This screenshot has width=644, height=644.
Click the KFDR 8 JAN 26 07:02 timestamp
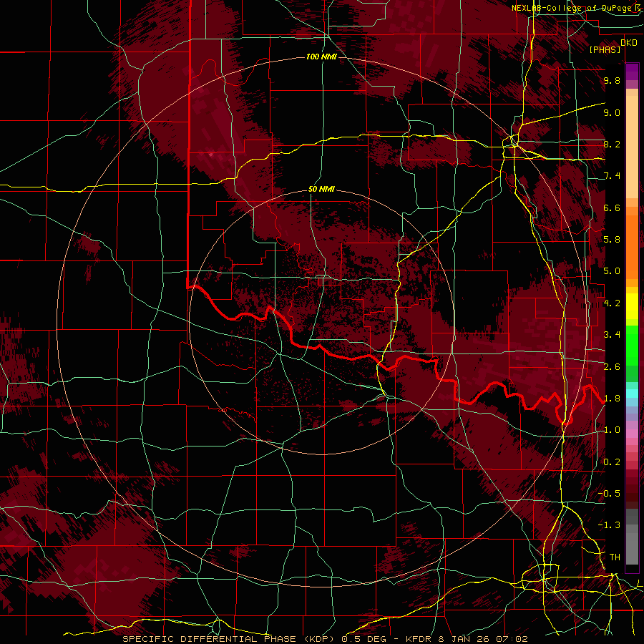coord(467,639)
